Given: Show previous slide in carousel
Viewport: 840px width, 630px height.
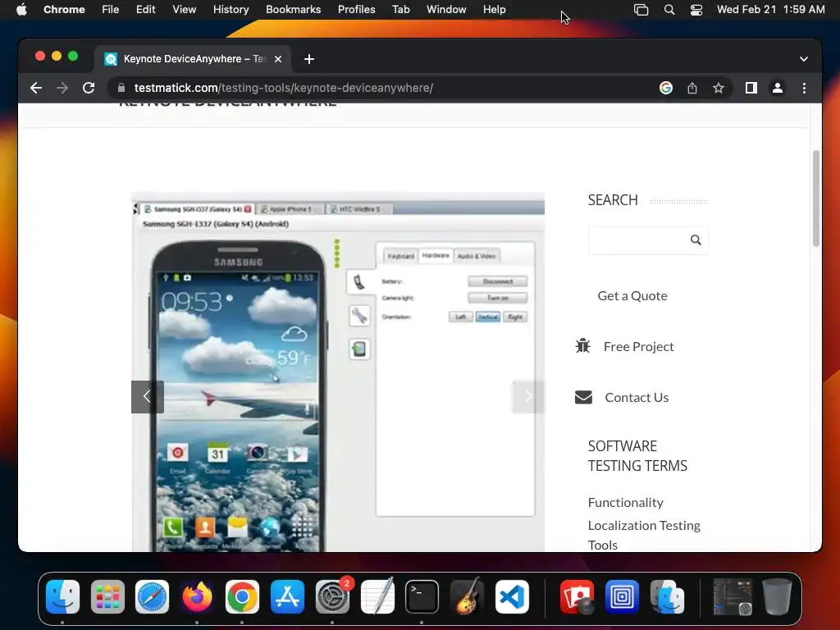Looking at the screenshot, I should 148,396.
